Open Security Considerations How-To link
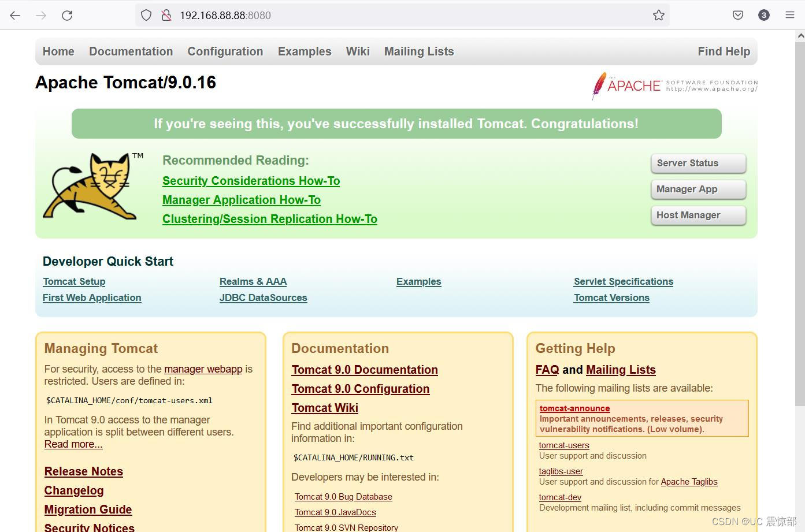The image size is (805, 532). coord(251,181)
